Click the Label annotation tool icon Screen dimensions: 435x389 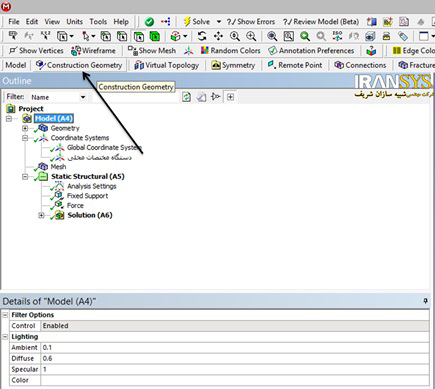tap(13, 36)
